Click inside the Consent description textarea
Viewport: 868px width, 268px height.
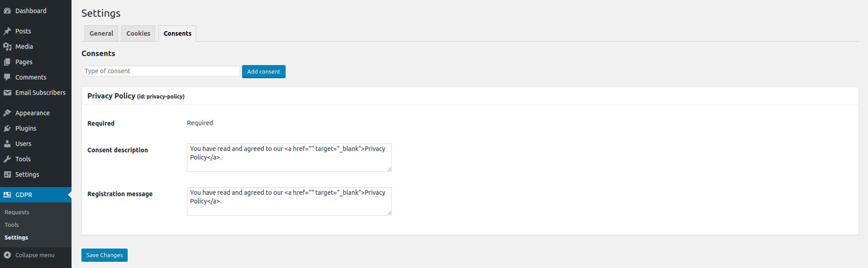pyautogui.click(x=289, y=157)
